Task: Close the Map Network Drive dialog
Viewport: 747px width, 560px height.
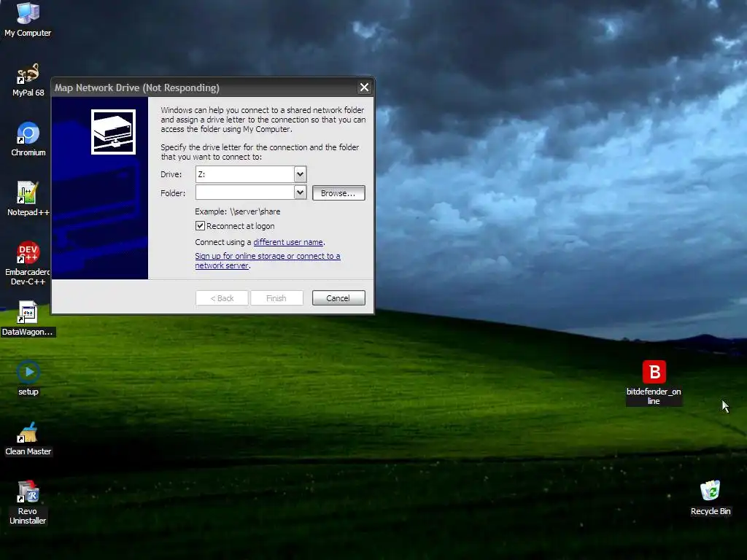Action: pos(365,87)
